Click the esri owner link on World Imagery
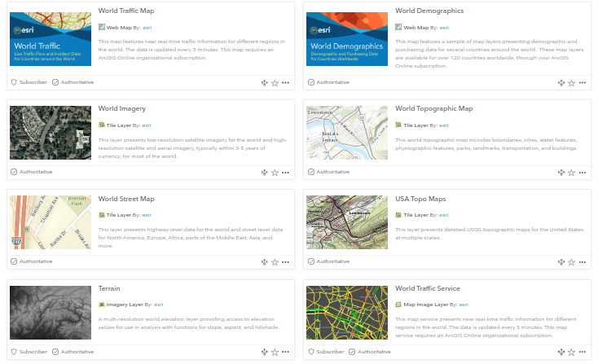Screen dimensions: 598x364 (147, 125)
